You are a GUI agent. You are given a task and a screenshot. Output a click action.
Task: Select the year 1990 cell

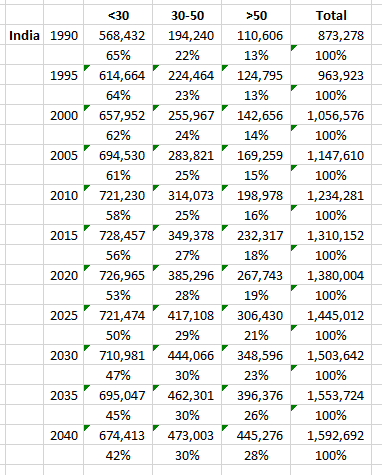(x=64, y=35)
